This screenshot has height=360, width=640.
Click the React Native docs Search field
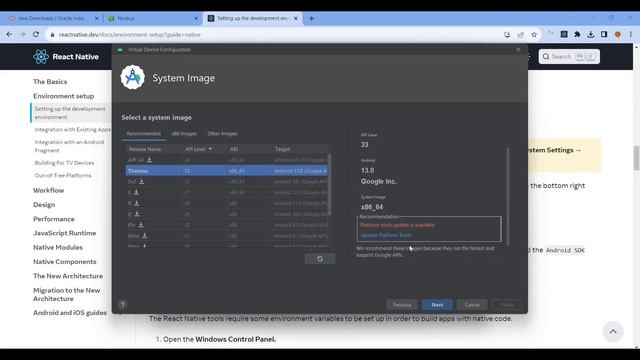[x=569, y=57]
